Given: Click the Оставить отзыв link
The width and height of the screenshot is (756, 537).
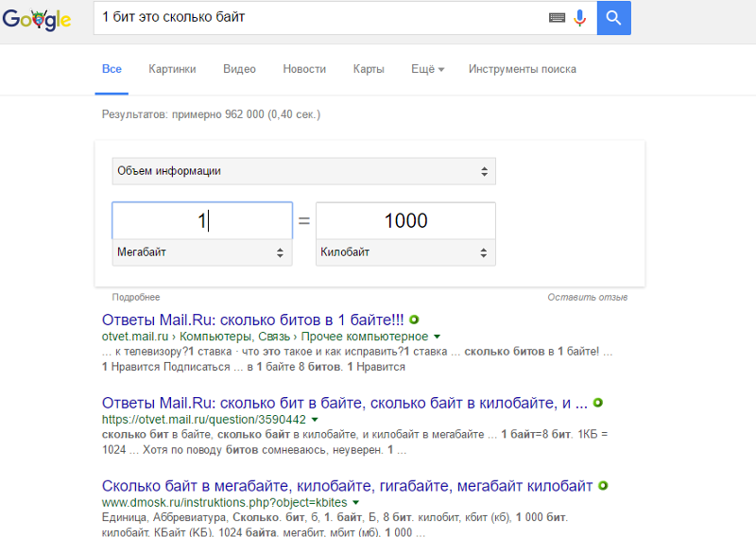Looking at the screenshot, I should pos(587,297).
